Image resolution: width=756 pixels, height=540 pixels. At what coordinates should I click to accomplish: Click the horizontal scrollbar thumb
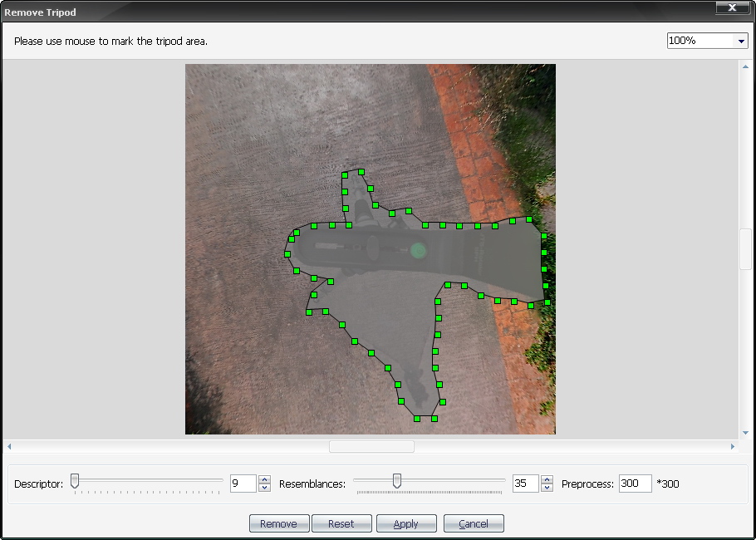click(x=371, y=446)
